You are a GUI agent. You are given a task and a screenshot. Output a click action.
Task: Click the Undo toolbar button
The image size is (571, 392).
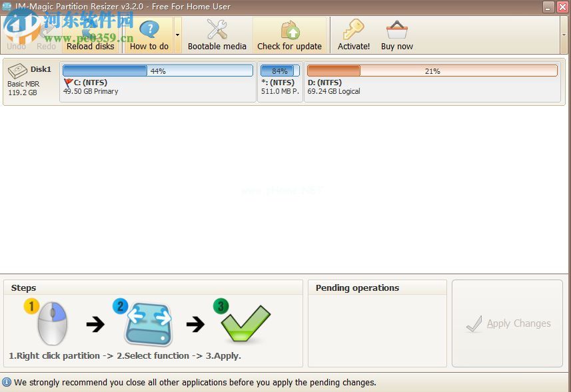click(x=16, y=37)
